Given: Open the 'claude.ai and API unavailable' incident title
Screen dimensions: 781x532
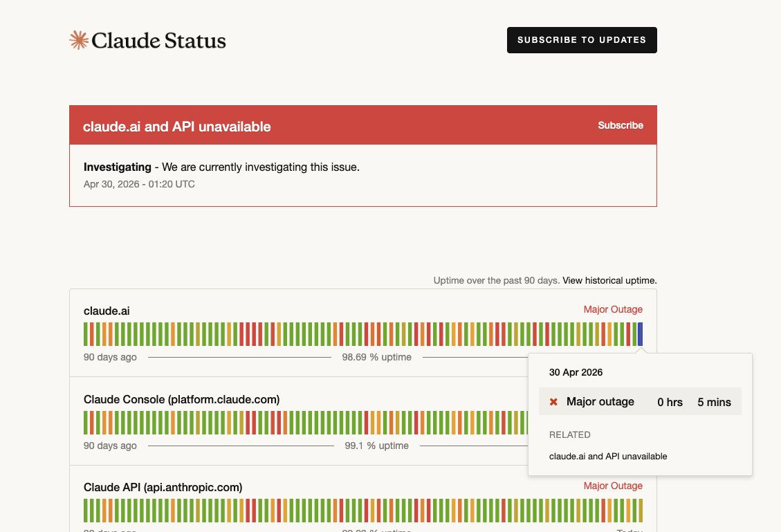Looking at the screenshot, I should (x=177, y=127).
